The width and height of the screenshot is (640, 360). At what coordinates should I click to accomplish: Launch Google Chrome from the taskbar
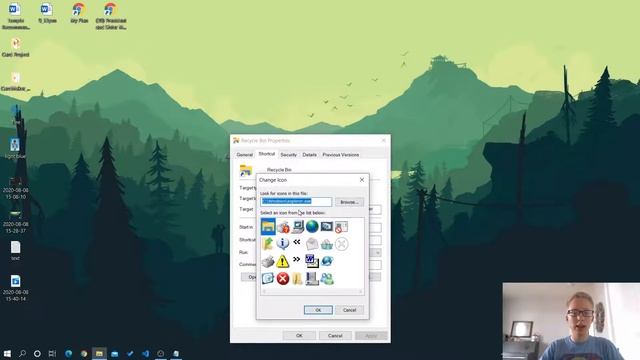point(84,353)
